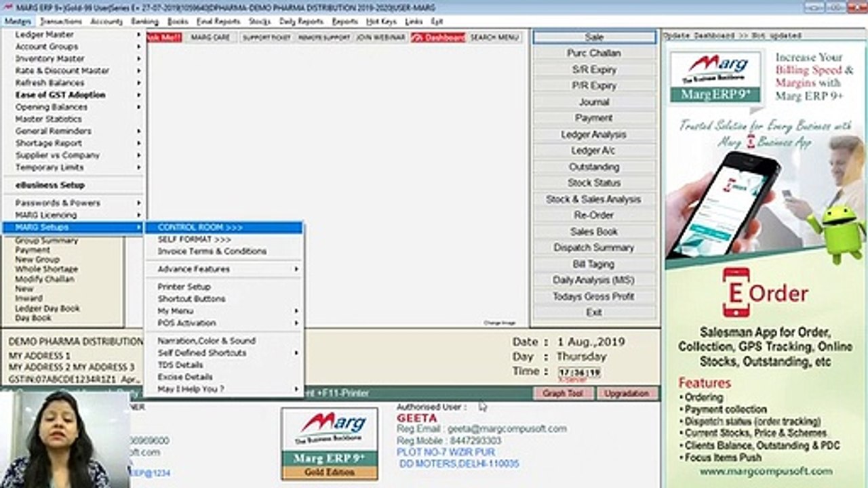Expand Ledger Master submenu
This screenshot has width=868, height=488.
[74, 35]
